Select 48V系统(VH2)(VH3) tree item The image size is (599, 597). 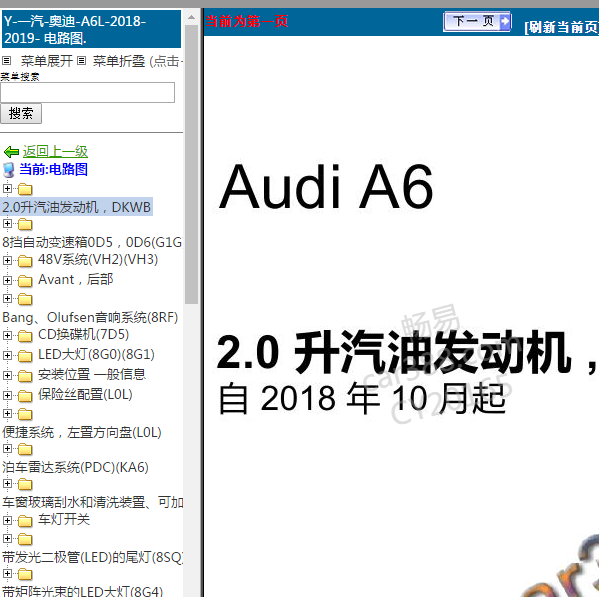(x=98, y=260)
